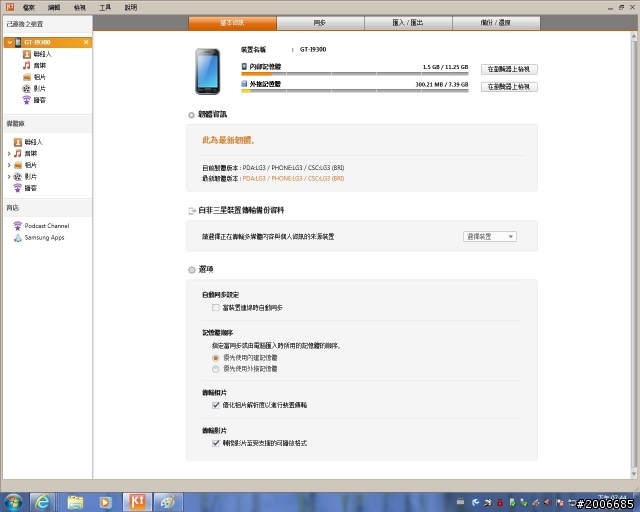Launch Internet Explorer from the taskbar

(x=42, y=502)
